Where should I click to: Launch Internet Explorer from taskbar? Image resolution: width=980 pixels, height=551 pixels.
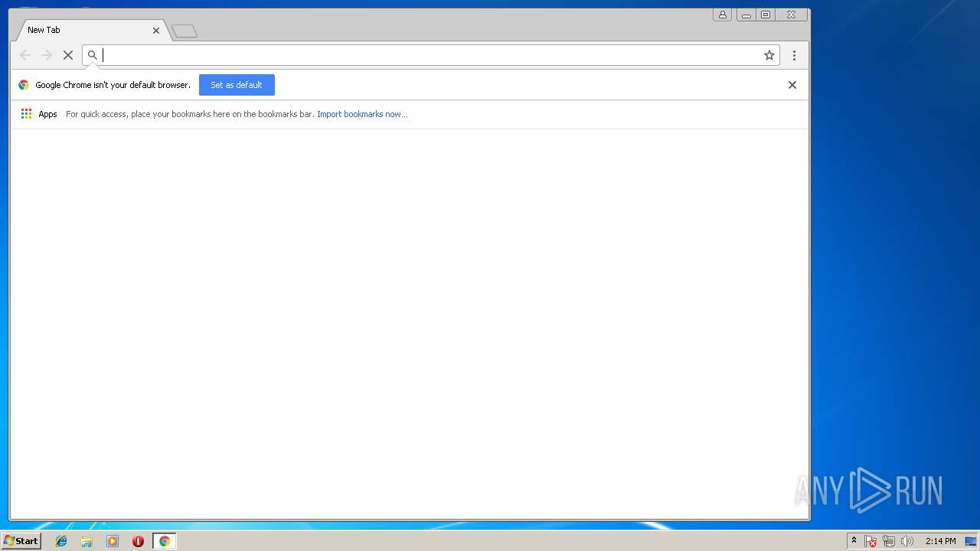point(61,541)
